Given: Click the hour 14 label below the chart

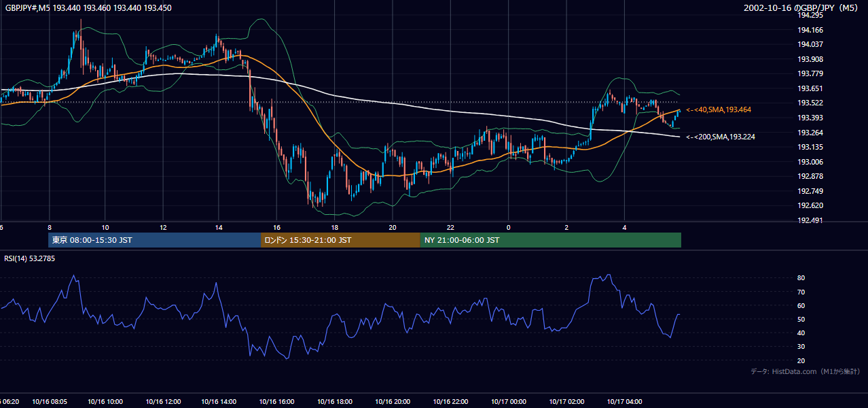Looking at the screenshot, I should click(219, 227).
